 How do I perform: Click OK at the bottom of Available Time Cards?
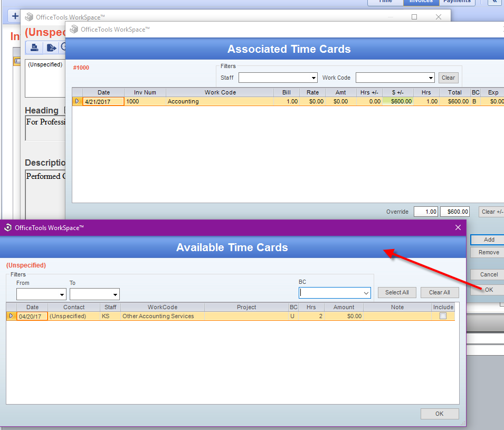click(x=440, y=414)
